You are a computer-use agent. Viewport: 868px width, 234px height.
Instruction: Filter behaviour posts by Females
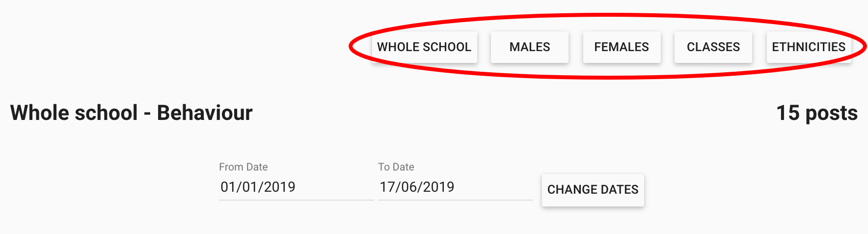[x=622, y=47]
